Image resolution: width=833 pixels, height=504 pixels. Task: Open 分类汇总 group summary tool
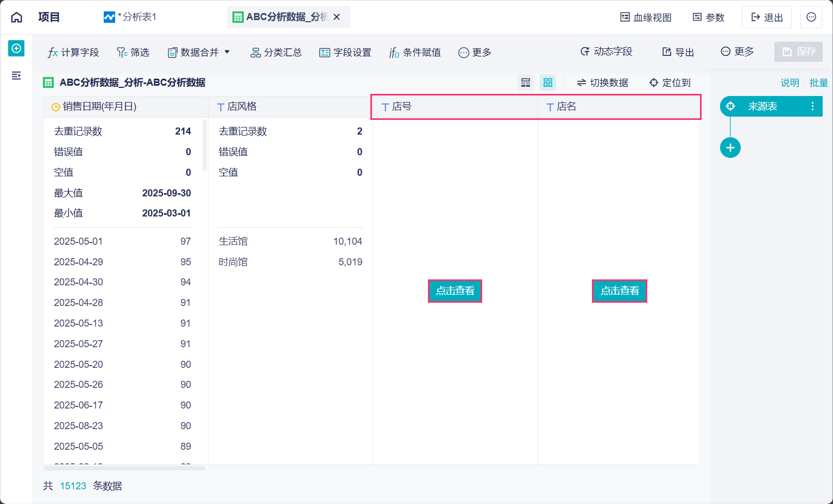click(276, 52)
